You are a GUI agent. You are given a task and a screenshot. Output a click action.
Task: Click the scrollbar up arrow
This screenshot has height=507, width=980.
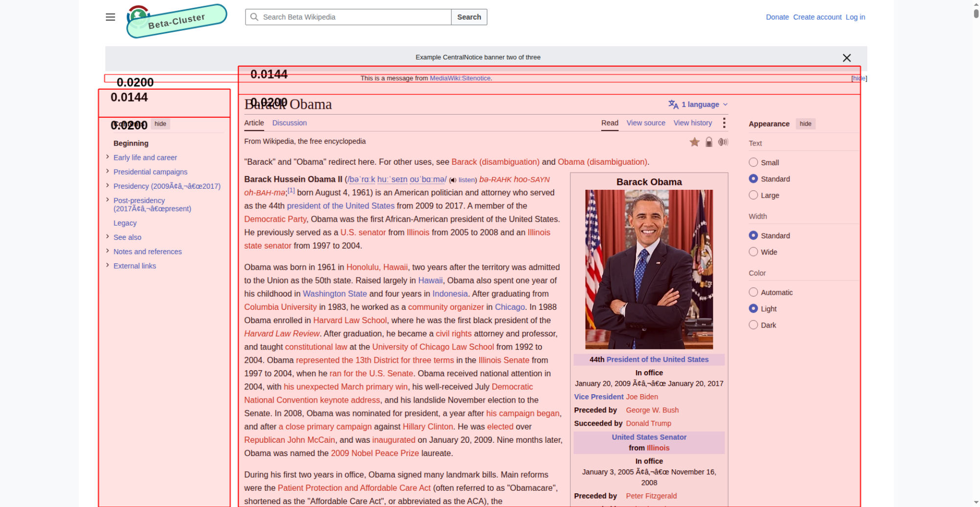point(976,4)
